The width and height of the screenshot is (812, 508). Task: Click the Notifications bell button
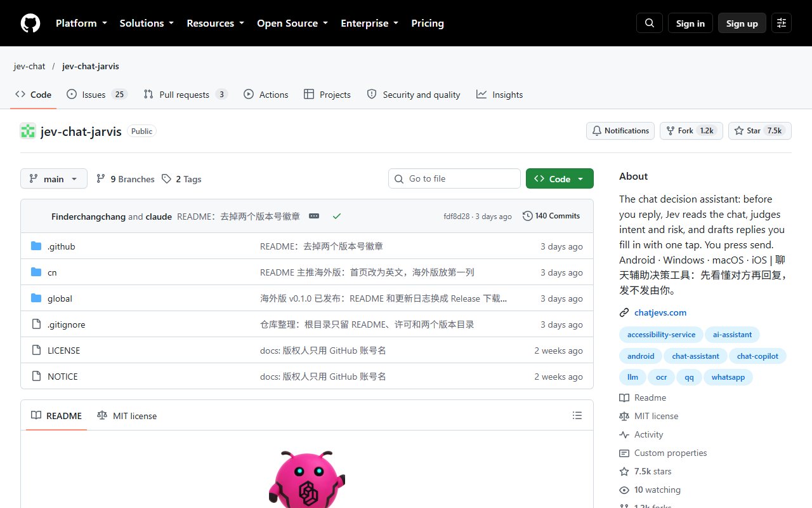[x=620, y=131]
